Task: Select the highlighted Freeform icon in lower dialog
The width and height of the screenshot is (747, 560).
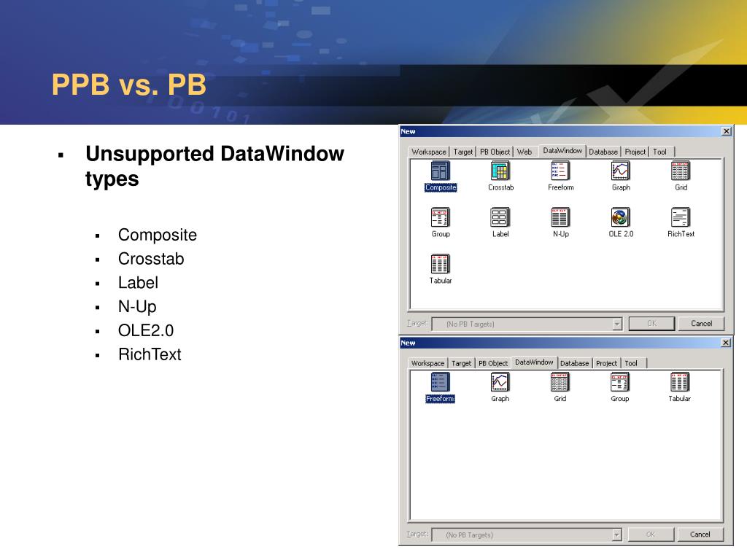Action: coord(441,382)
